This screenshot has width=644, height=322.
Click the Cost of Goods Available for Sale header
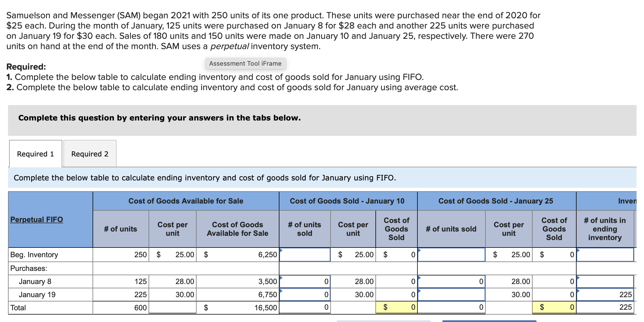point(186,201)
